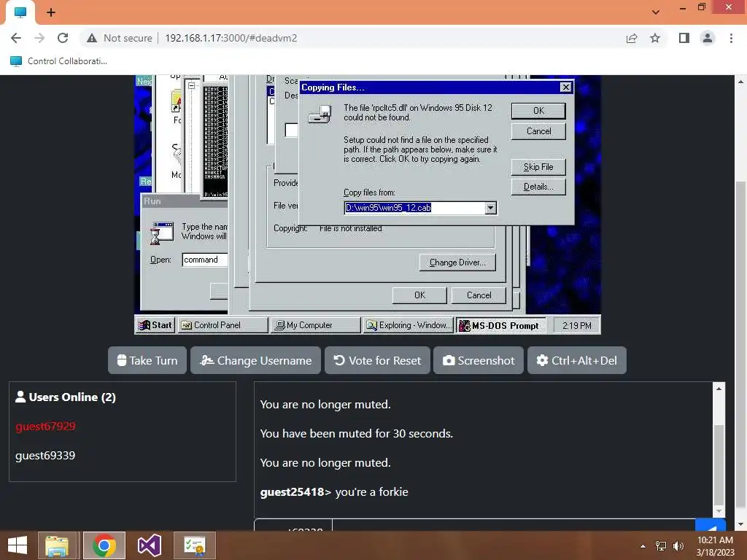747x560 pixels.
Task: Switch to Exploring - Windows taskbar button
Action: 408,325
